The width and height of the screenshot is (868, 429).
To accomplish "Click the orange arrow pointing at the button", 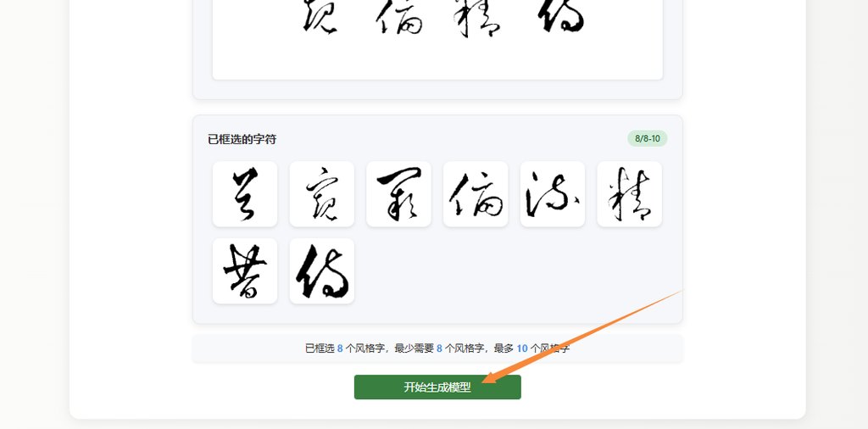I will coord(582,336).
